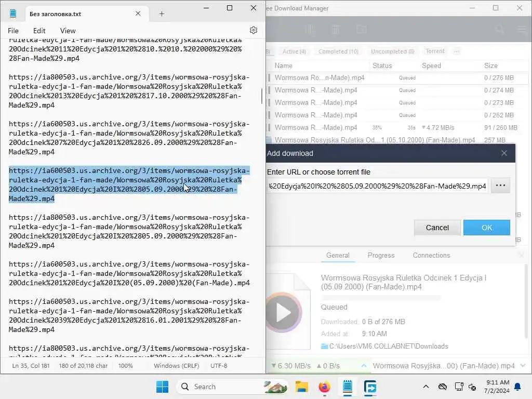Click the taskbar Search box

(x=232, y=387)
